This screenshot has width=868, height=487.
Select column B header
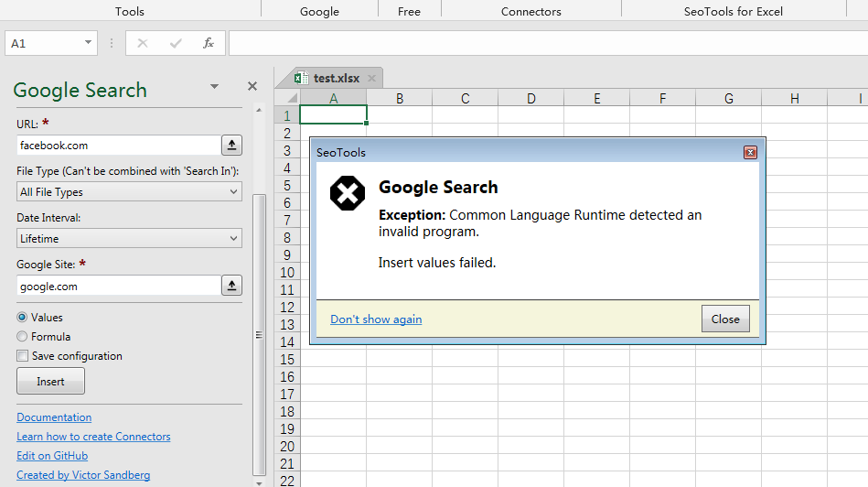(399, 99)
